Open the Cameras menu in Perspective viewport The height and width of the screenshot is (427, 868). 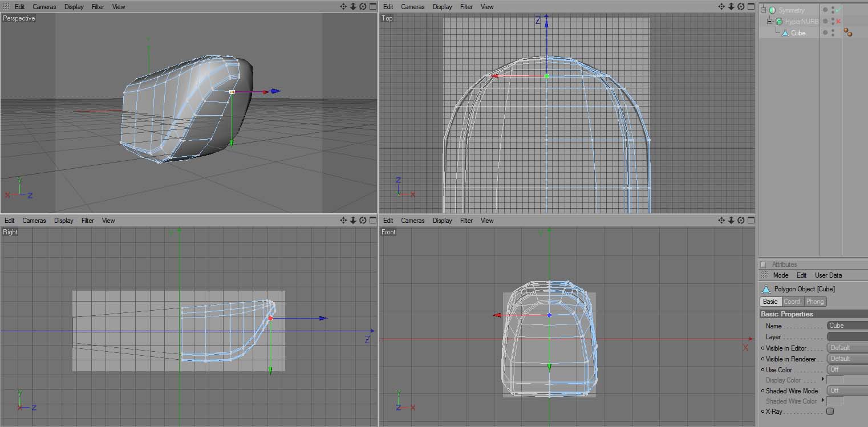pyautogui.click(x=44, y=7)
